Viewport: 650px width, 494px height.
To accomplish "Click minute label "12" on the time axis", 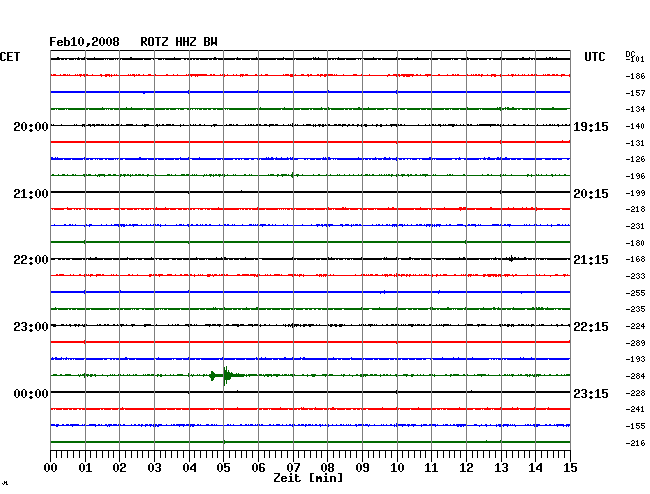I will pyautogui.click(x=466, y=468).
